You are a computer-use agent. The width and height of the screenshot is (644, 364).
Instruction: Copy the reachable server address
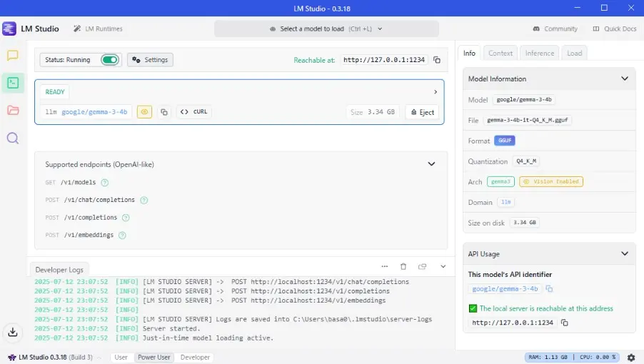pos(437,60)
